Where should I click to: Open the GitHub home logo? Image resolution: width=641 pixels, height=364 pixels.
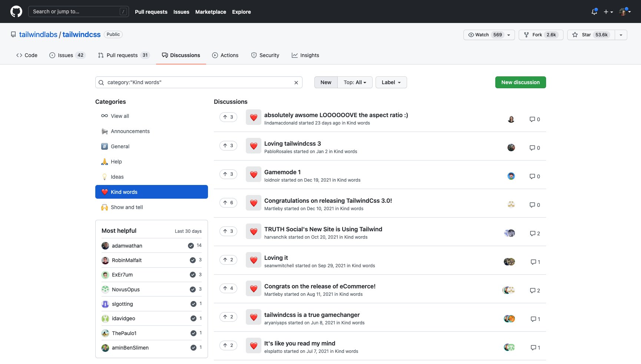click(16, 11)
